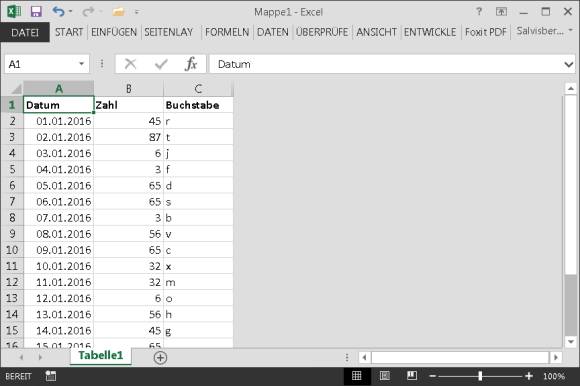
Task: Select column B header
Action: pos(128,89)
